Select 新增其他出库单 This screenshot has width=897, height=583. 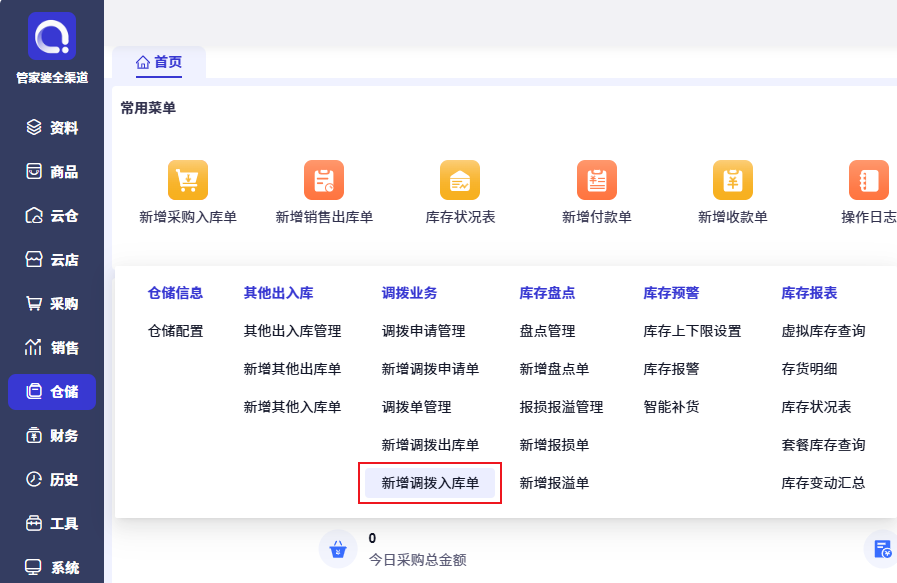(x=292, y=369)
